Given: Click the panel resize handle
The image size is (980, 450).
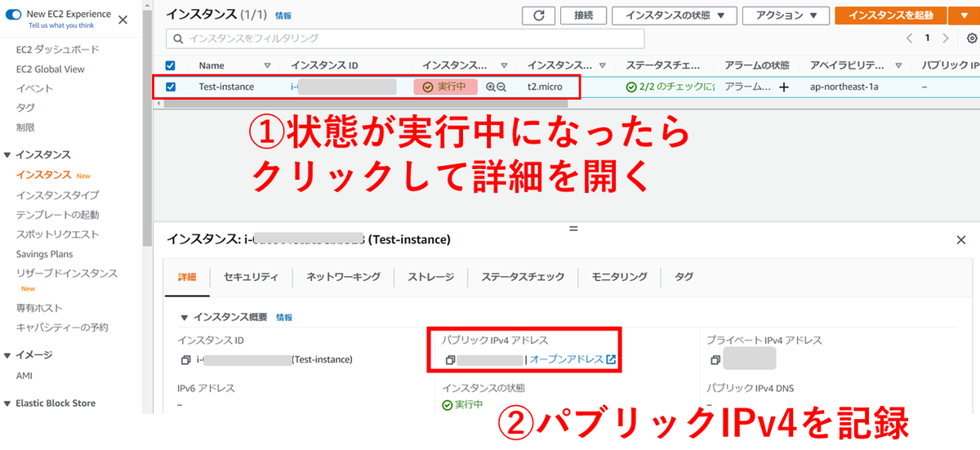Looking at the screenshot, I should click(572, 228).
